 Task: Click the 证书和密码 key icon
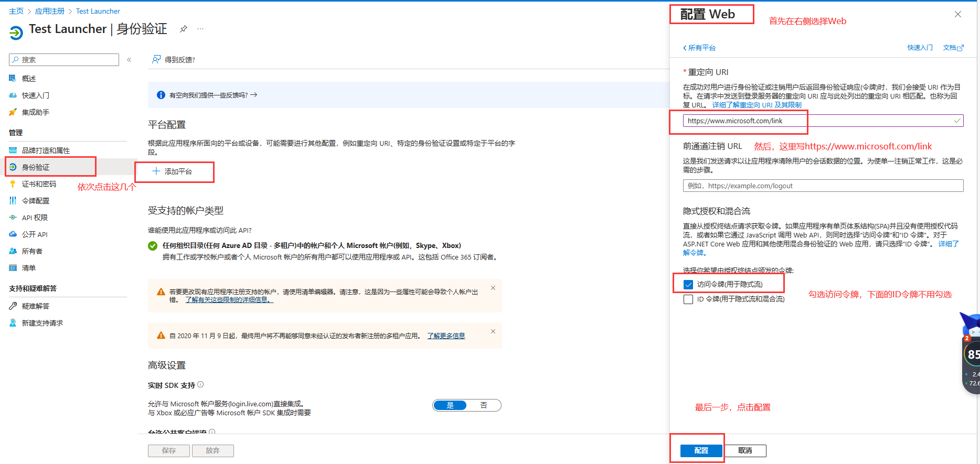click(x=13, y=184)
